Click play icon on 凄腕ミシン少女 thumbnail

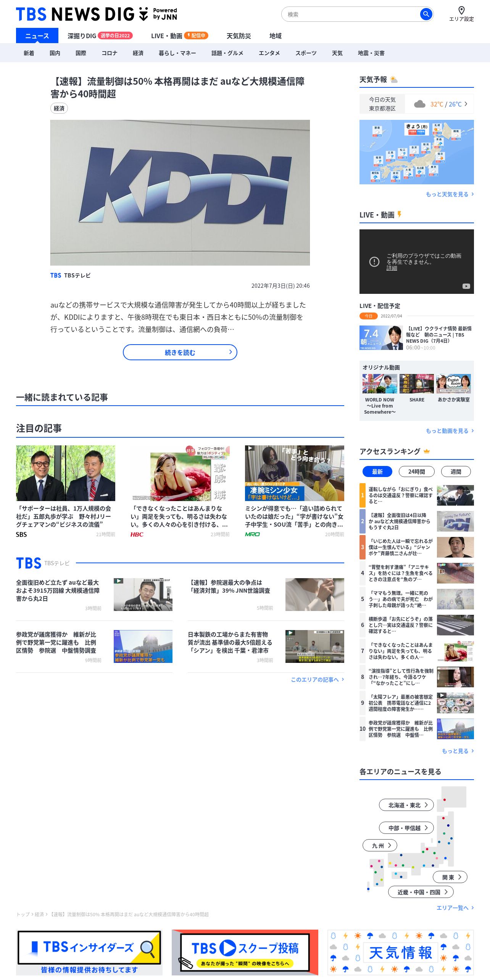click(x=250, y=448)
